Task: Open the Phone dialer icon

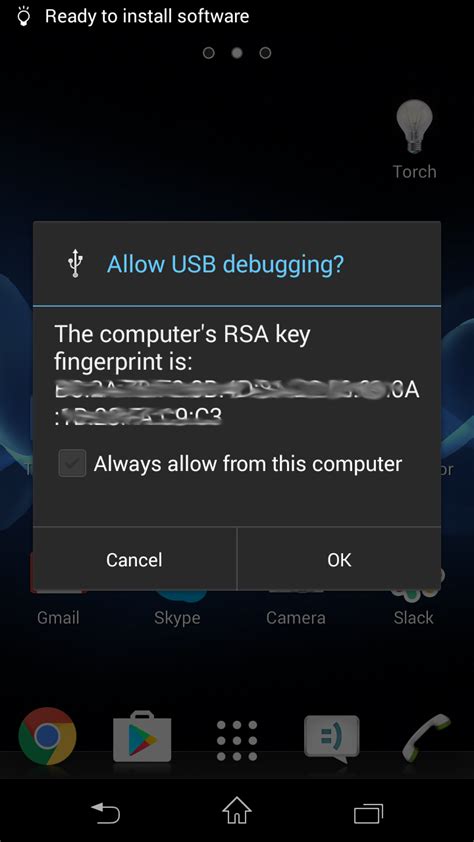Action: (426, 736)
